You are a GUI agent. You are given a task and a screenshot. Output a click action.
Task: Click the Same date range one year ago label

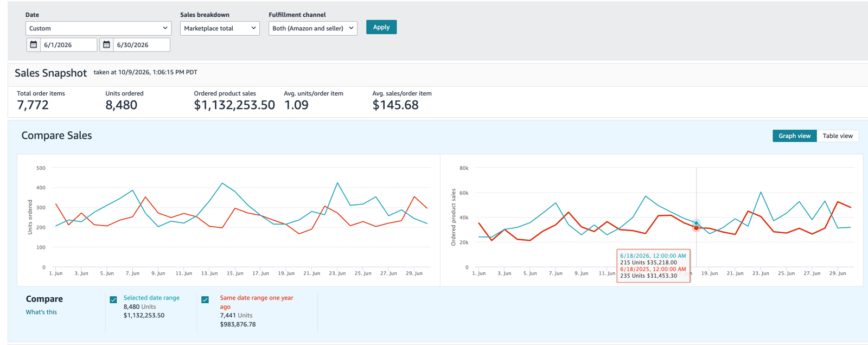257,302
